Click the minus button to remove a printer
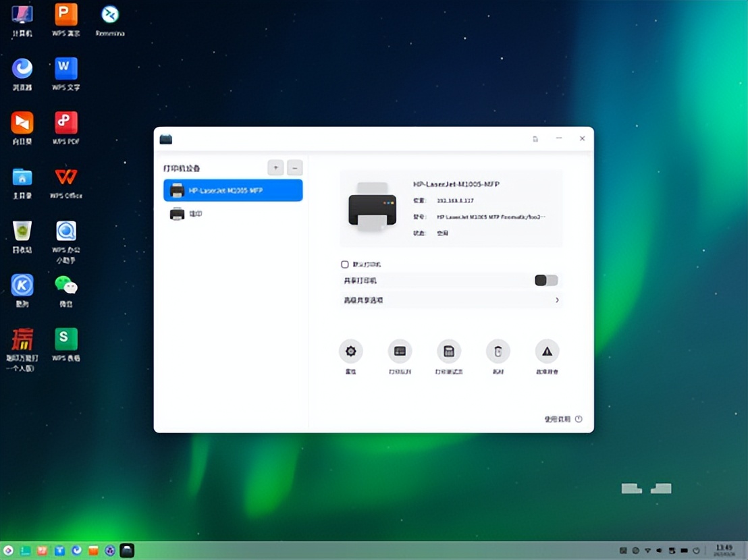This screenshot has width=748, height=560. tap(294, 167)
